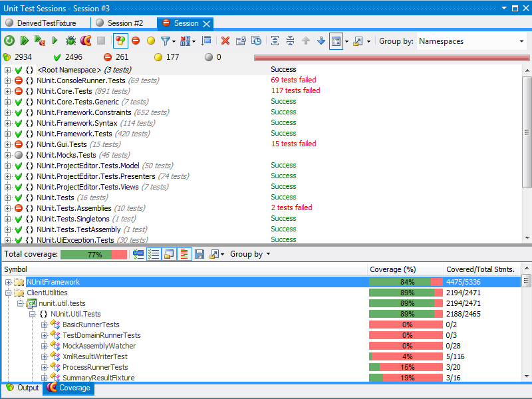
Task: Open the Group by Namespaces combo box
Action: pyautogui.click(x=471, y=41)
